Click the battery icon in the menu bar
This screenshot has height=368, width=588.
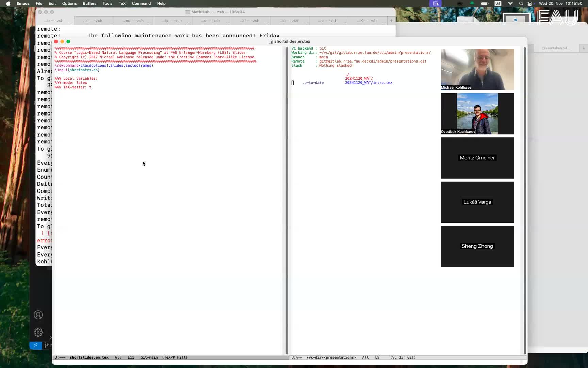pos(485,4)
